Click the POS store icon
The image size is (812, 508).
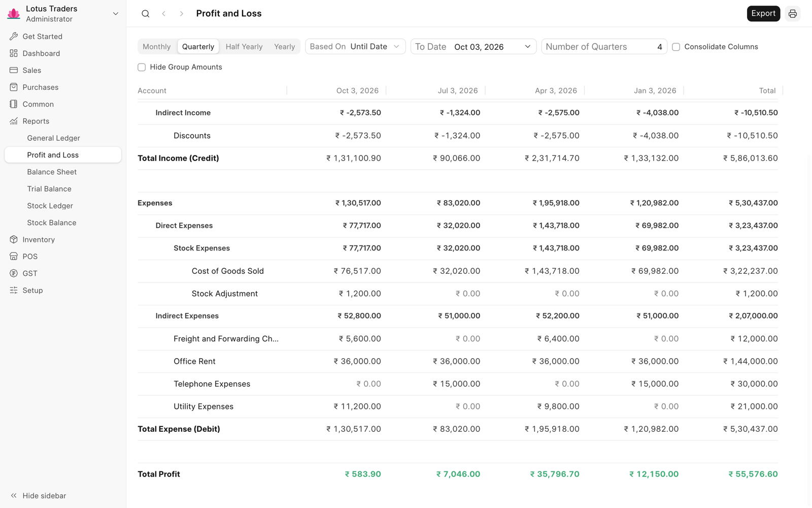coord(14,257)
